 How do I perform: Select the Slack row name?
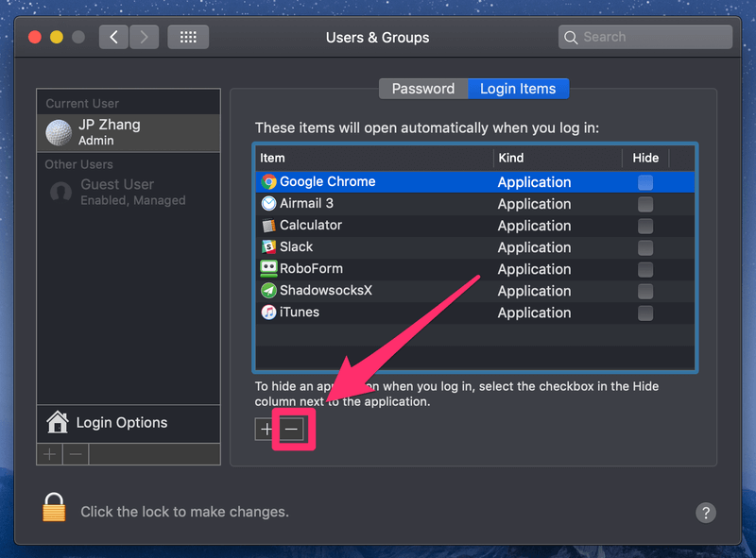pos(296,246)
